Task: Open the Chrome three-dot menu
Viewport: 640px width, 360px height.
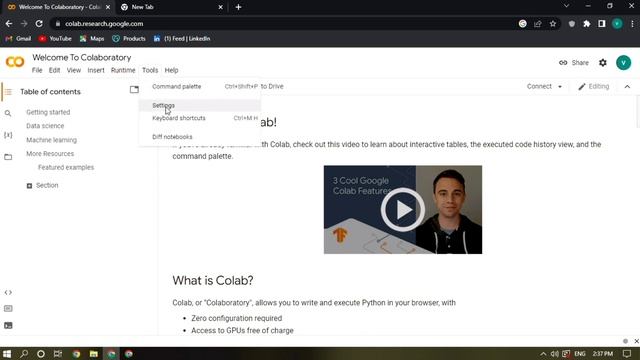Action: tap(632, 24)
